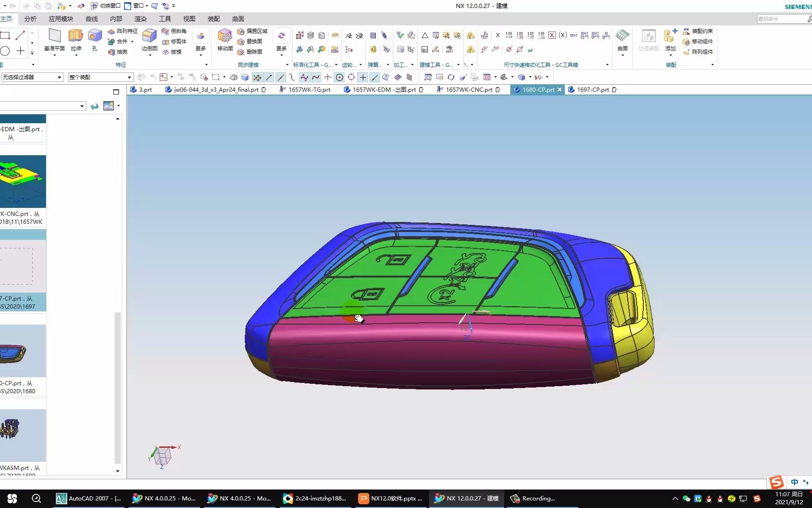Expand the 边倒圆 dropdown arrow
This screenshot has width=812, height=508.
click(150, 56)
